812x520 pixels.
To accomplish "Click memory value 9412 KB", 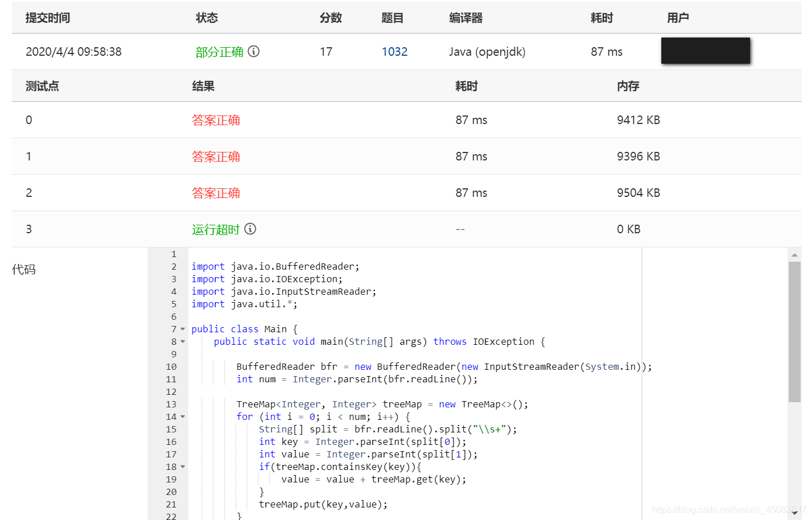I will coord(639,120).
